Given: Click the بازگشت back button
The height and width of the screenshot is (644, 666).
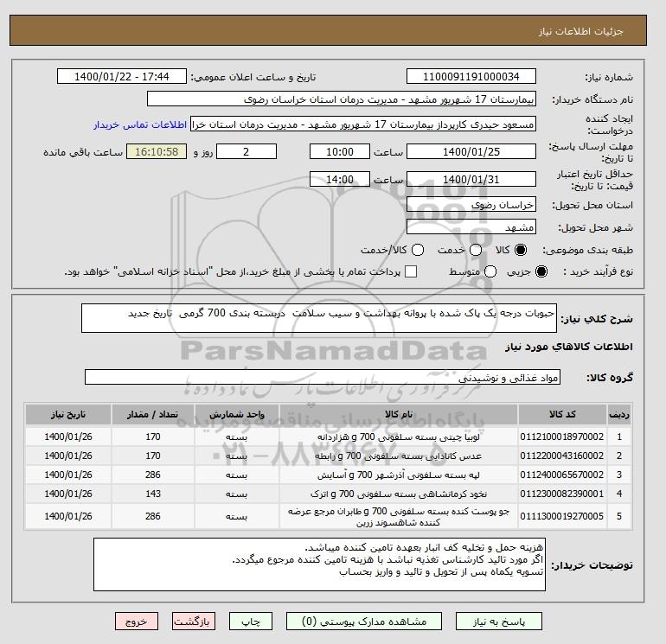Looking at the screenshot, I should click(194, 622).
